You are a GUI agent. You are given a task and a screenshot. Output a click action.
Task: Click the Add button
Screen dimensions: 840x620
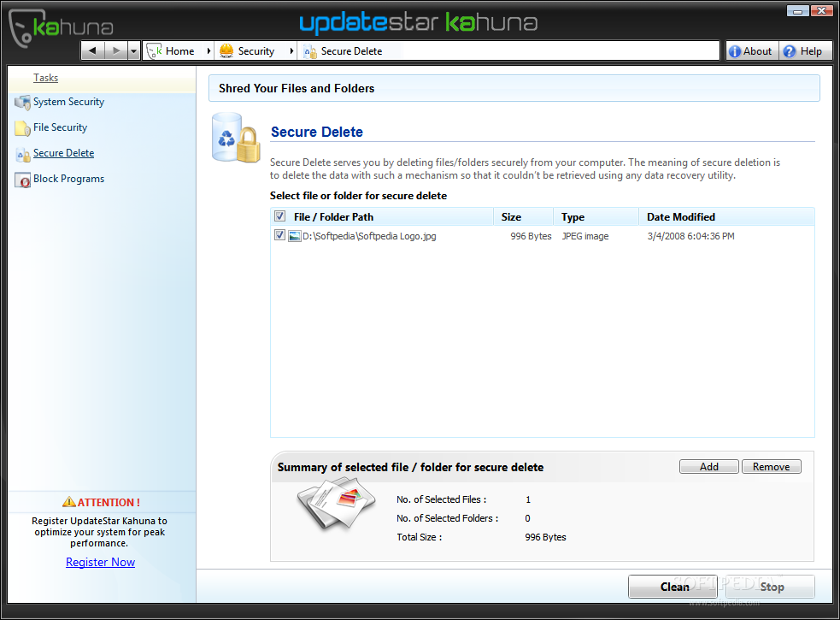[708, 467]
